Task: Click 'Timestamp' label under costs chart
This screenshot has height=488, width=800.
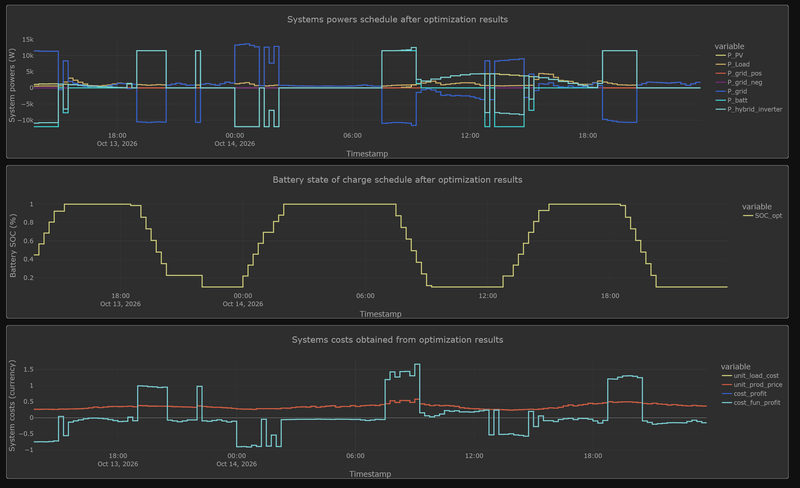Action: (x=370, y=474)
